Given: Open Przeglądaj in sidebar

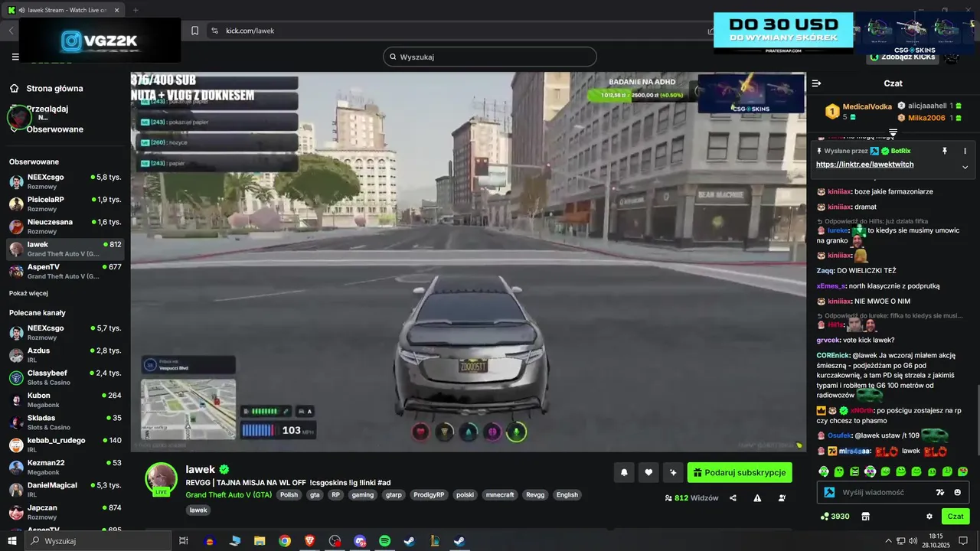Looking at the screenshot, I should tap(47, 109).
